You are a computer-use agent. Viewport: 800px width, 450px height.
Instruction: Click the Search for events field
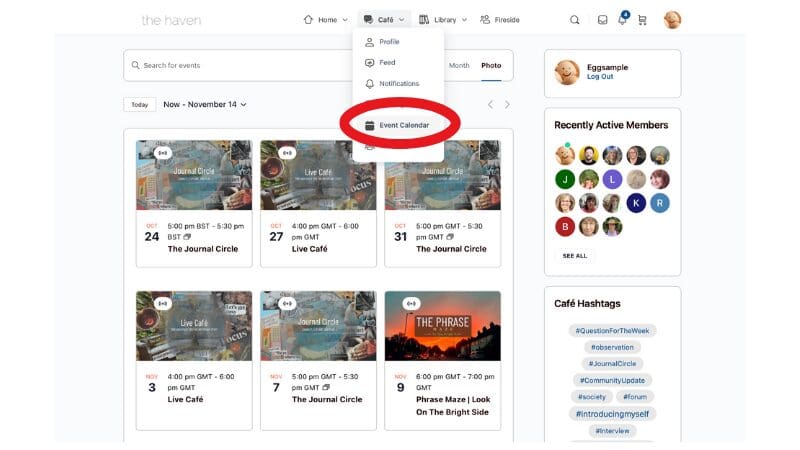click(x=237, y=65)
